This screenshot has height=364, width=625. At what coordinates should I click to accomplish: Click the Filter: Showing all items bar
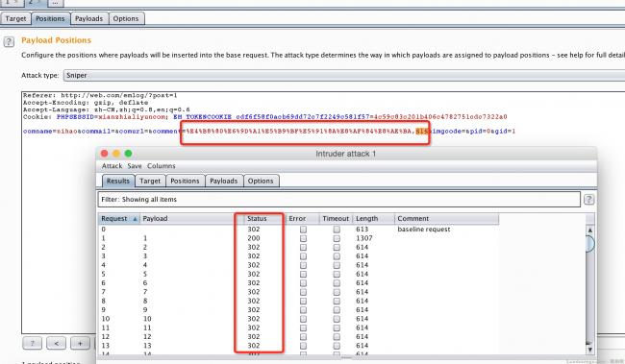[338, 199]
